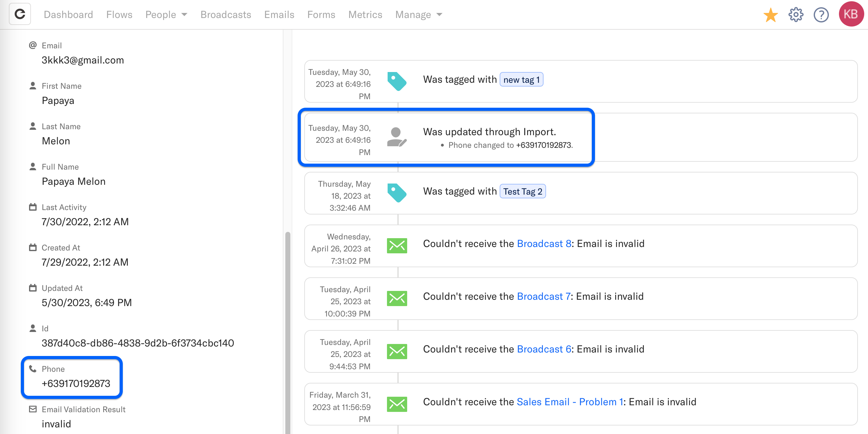Go to the Dashboard page
The height and width of the screenshot is (434, 868).
coord(68,15)
